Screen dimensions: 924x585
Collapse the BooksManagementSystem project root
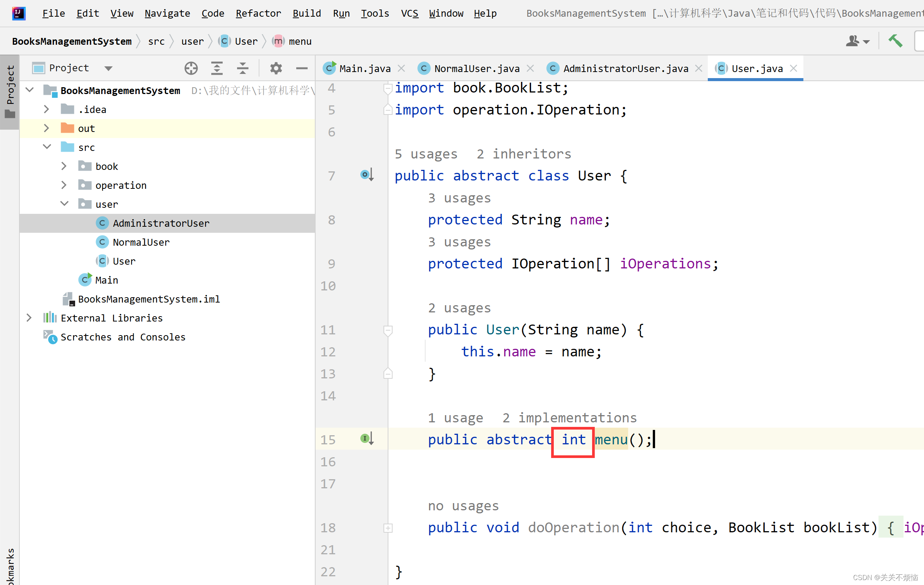coord(30,90)
